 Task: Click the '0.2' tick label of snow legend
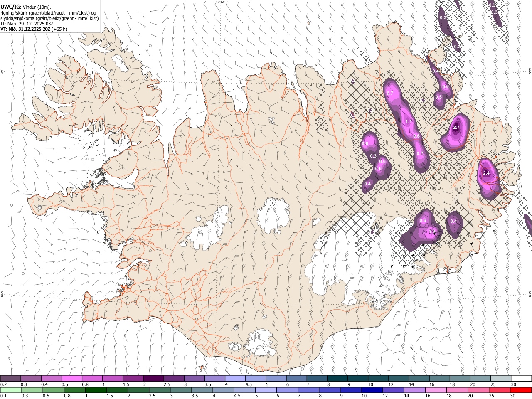3,384
